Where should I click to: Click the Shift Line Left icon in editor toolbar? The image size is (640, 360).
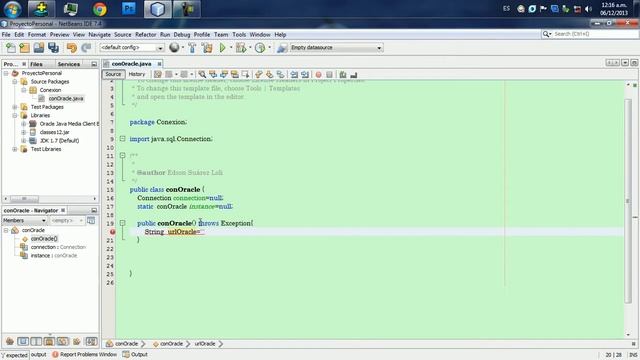click(x=294, y=74)
